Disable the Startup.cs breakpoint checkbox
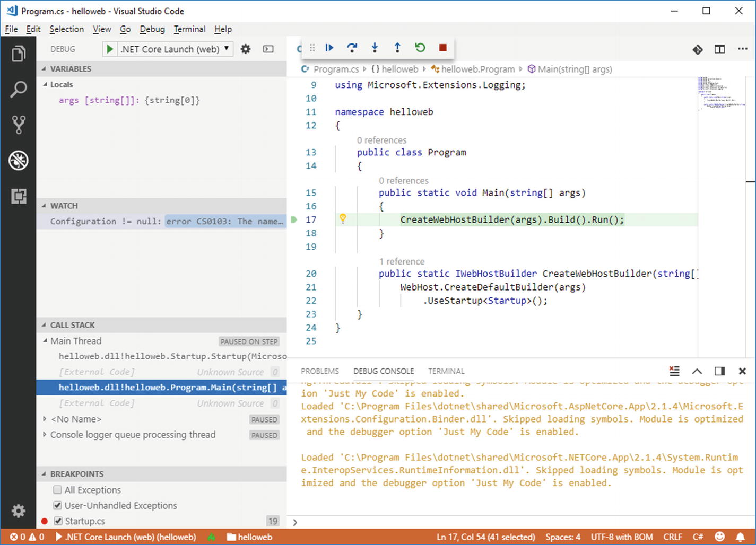 click(58, 521)
